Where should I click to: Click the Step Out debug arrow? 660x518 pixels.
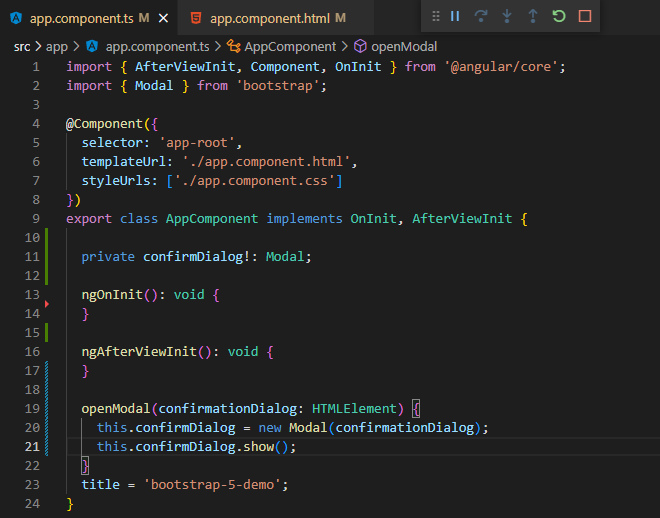[x=533, y=16]
